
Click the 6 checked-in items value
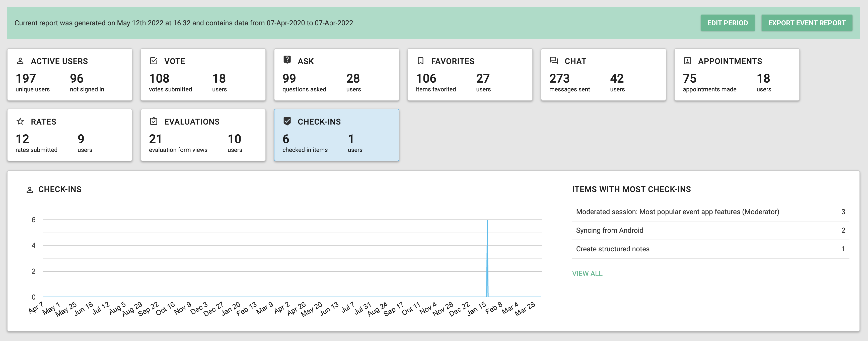(286, 139)
